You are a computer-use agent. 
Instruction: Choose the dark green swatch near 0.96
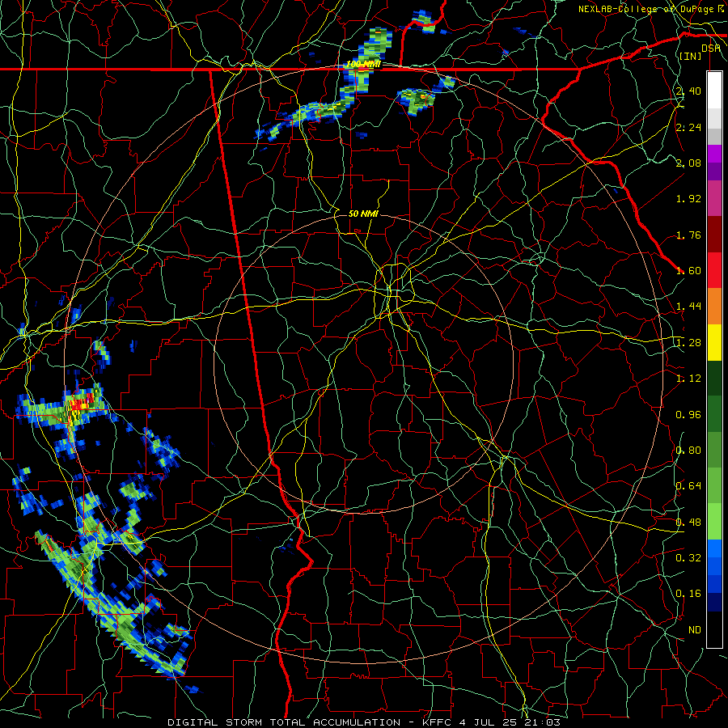click(714, 414)
